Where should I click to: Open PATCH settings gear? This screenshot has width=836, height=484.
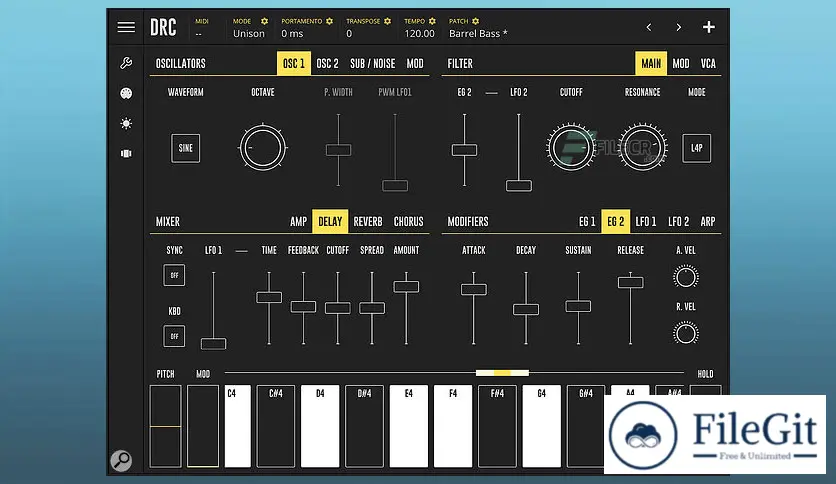[476, 21]
